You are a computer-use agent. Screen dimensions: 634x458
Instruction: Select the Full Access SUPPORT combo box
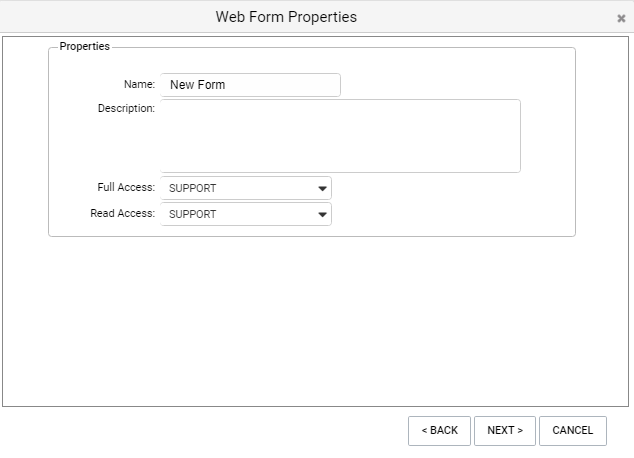pos(246,188)
